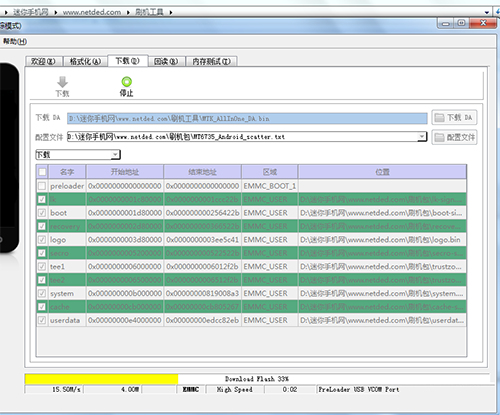Screen dimensions: 500x415
Task: Click the 刷机工具 breadcrumb in address bar
Action: [x=149, y=12]
